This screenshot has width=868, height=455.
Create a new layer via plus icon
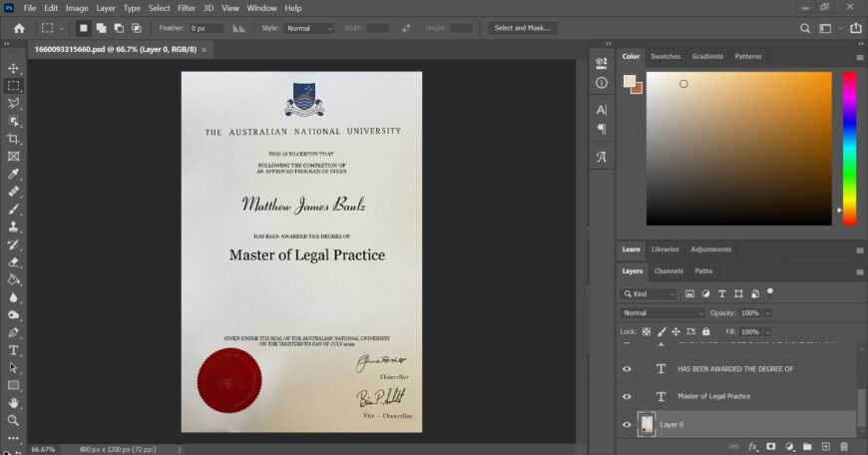tap(825, 446)
